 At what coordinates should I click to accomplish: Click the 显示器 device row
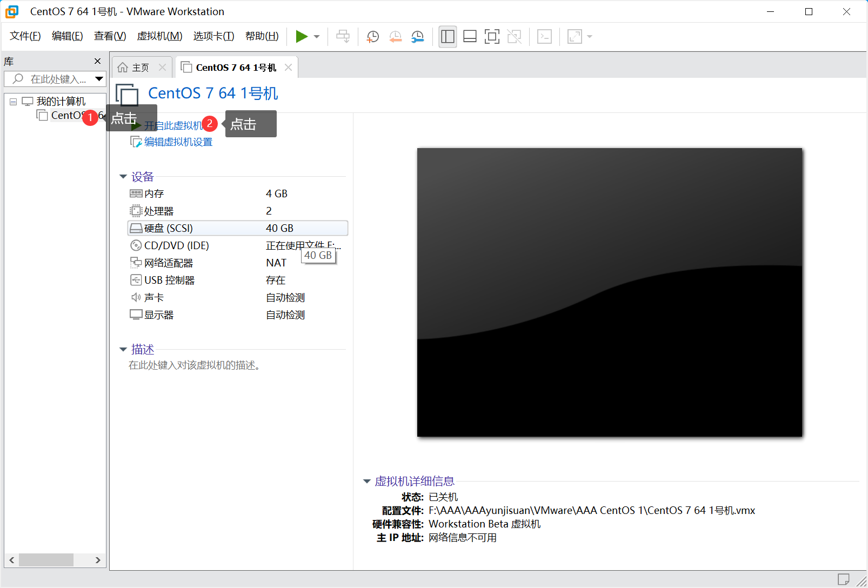click(x=238, y=315)
